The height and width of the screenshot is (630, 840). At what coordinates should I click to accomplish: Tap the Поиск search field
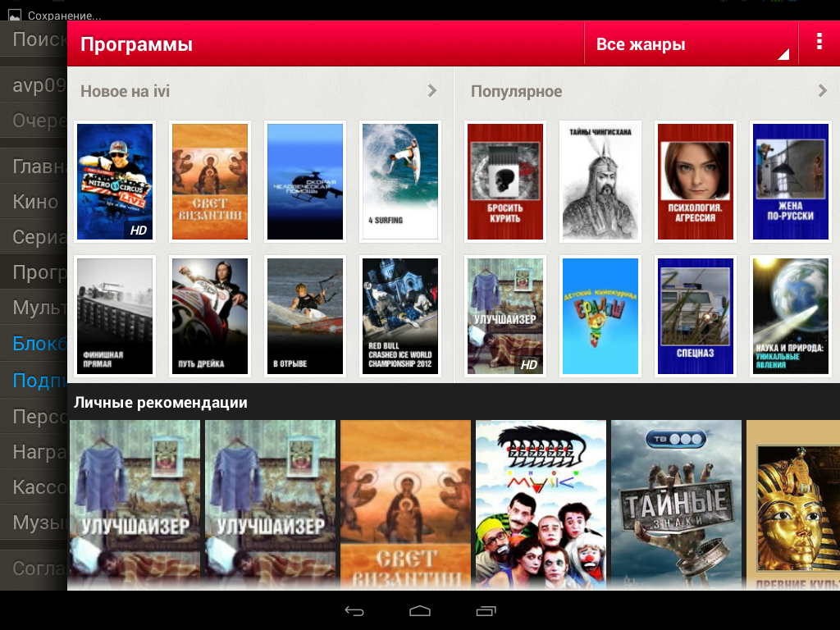[x=39, y=39]
